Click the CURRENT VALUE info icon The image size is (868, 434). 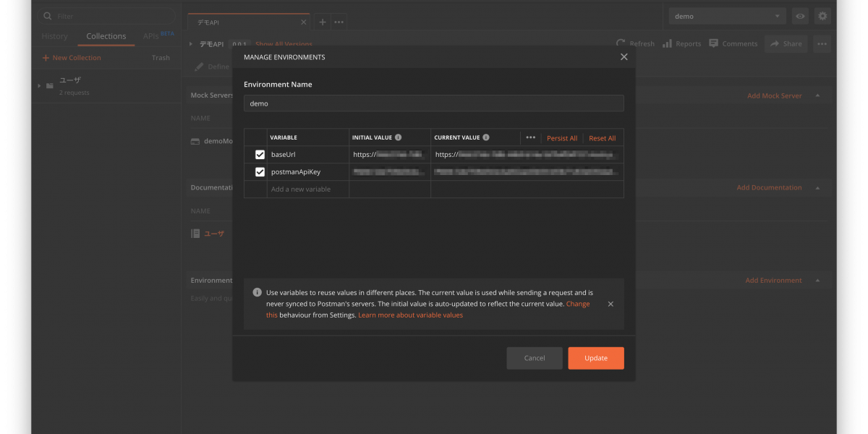[x=486, y=137]
